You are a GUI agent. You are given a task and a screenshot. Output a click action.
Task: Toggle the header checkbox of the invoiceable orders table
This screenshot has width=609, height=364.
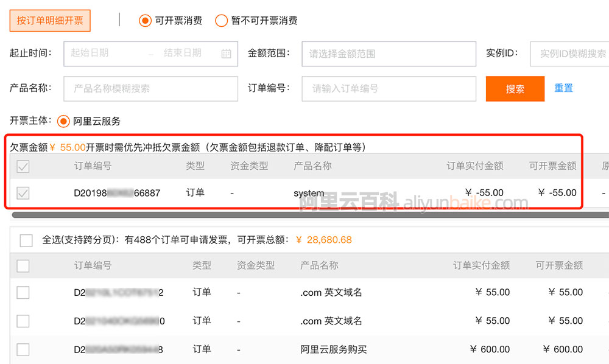coord(23,266)
